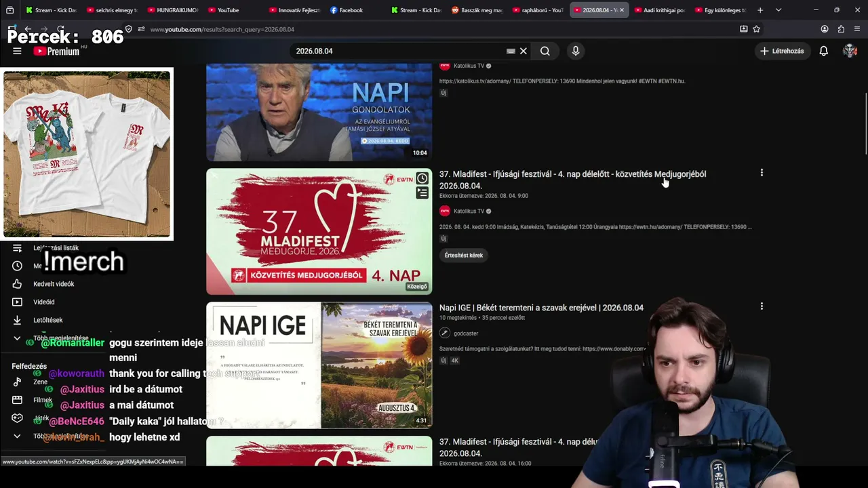Expand Több megjelenítése under library section

coord(61,338)
